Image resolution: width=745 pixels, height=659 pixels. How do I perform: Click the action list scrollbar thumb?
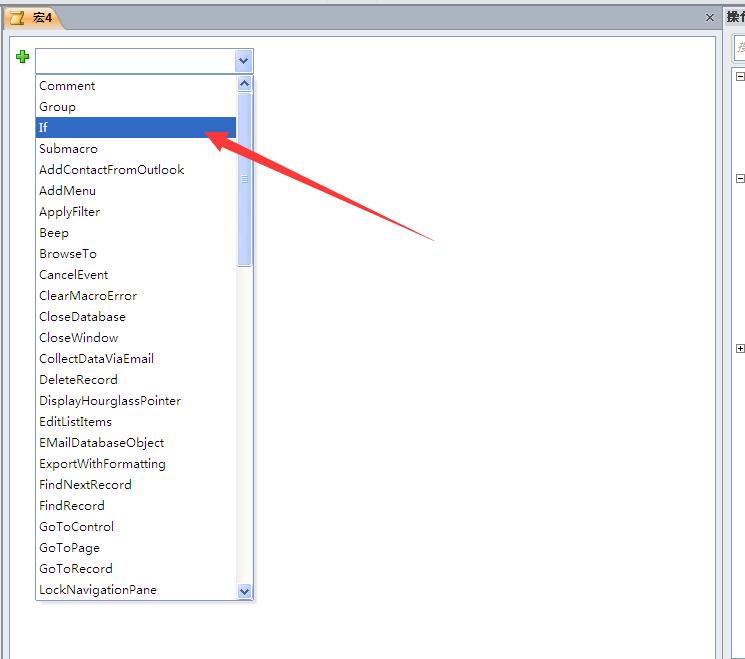(244, 179)
